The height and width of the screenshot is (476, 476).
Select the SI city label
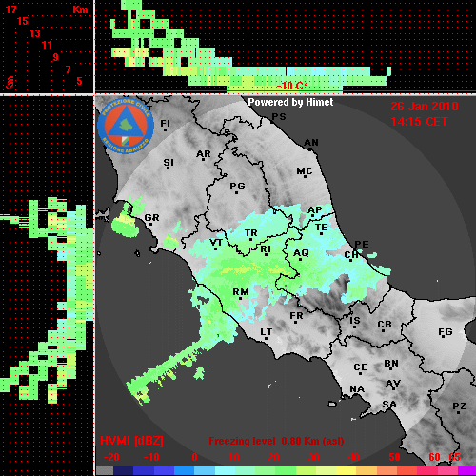point(169,163)
